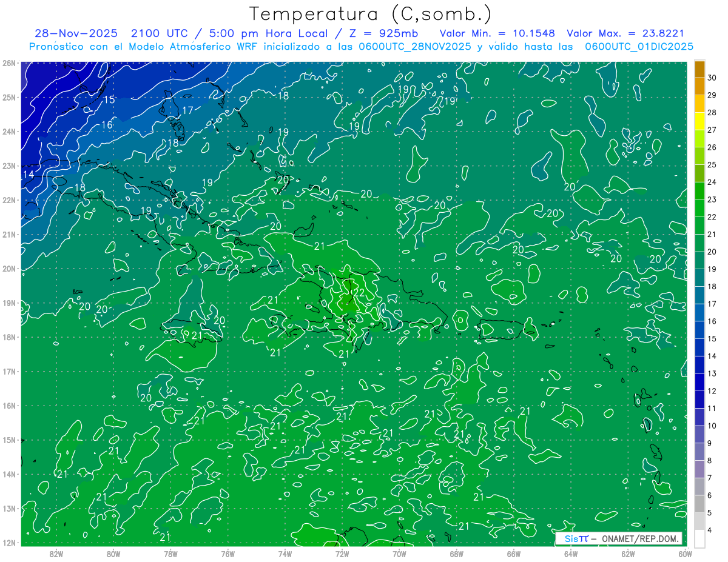Click the '74W' longitude axis label
Image resolution: width=728 pixels, height=562 pixels.
point(285,554)
